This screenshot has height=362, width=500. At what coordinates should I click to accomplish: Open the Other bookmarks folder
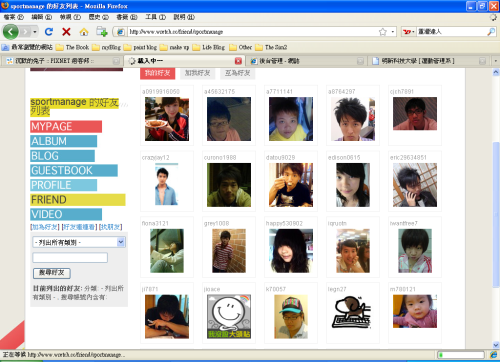point(241,47)
